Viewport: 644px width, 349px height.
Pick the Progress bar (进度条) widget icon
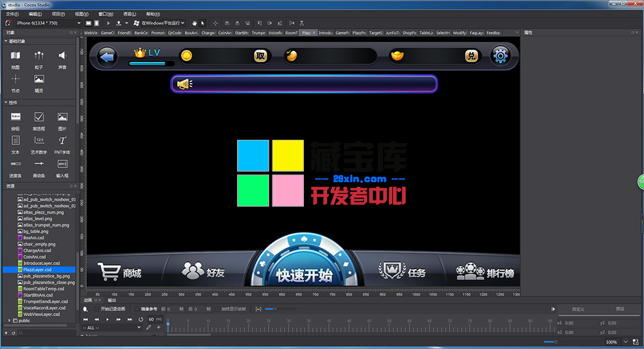pos(15,164)
